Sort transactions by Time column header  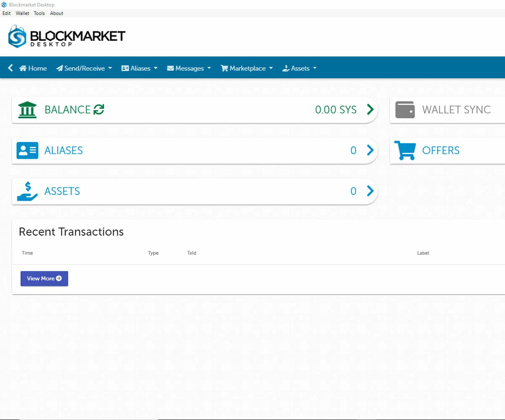27,253
